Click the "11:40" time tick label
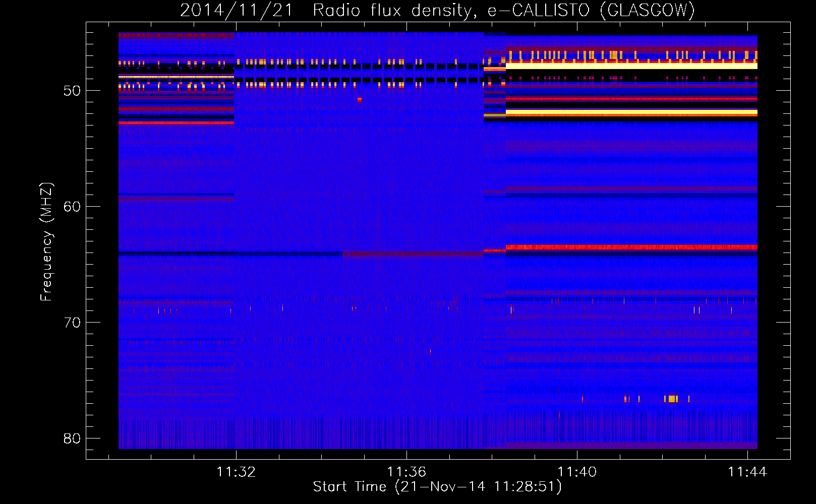The width and height of the screenshot is (816, 504). click(x=577, y=472)
